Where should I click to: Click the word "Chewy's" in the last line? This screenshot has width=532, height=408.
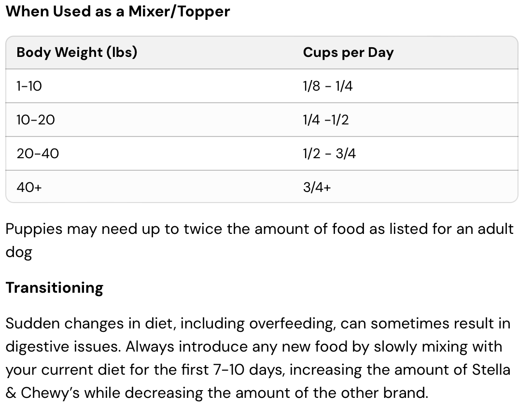click(51, 393)
